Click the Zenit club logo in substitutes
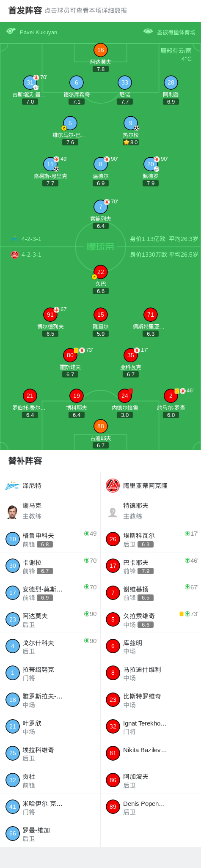Image resolution: width=201 pixels, height=868 pixels. tap(12, 485)
